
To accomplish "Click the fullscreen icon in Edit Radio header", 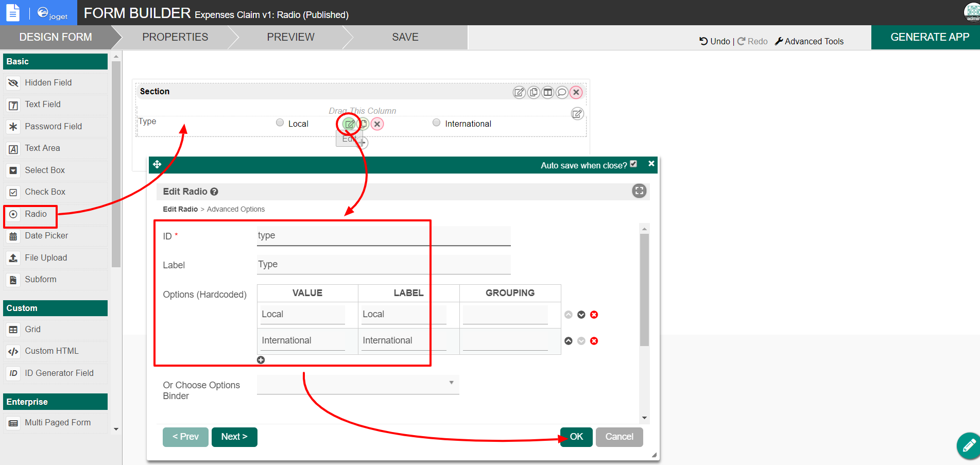I will 639,191.
